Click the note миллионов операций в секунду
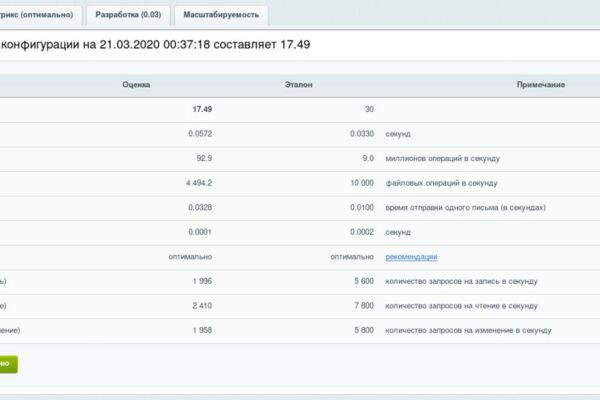The height and width of the screenshot is (400, 600). coord(442,158)
